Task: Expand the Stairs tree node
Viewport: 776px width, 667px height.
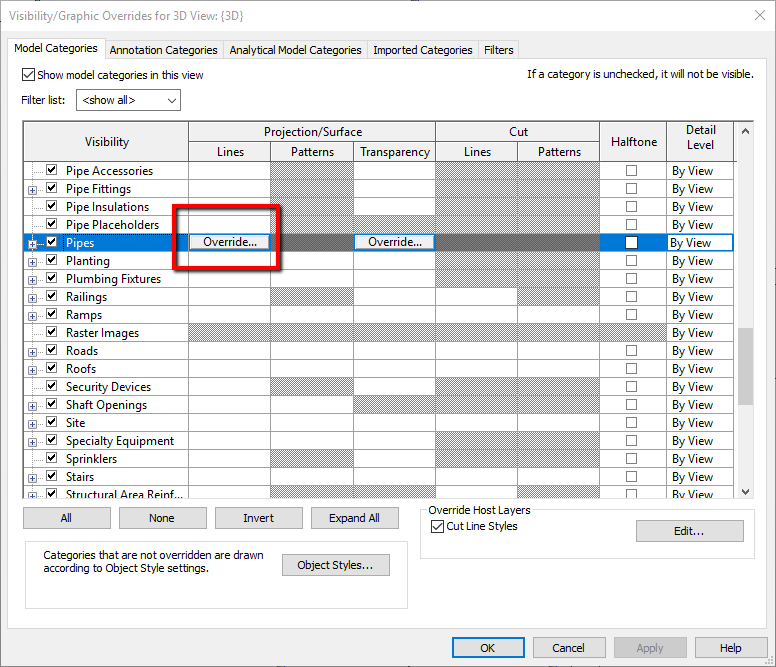Action: 33,478
